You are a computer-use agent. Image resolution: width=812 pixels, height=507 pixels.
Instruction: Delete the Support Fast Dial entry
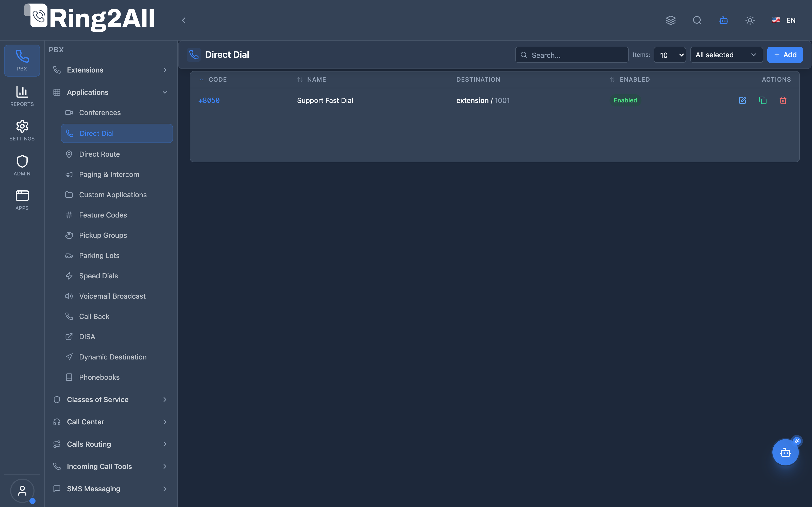[x=783, y=100]
